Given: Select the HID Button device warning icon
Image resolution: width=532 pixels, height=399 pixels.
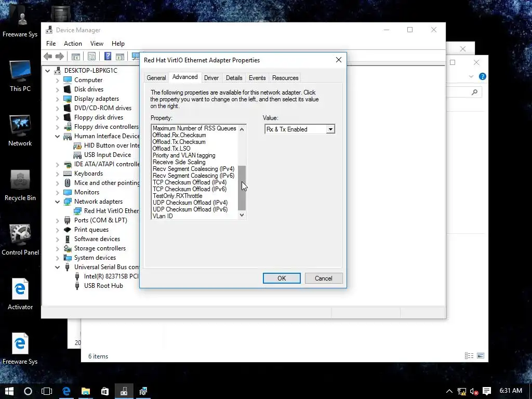Looking at the screenshot, I should [77, 145].
